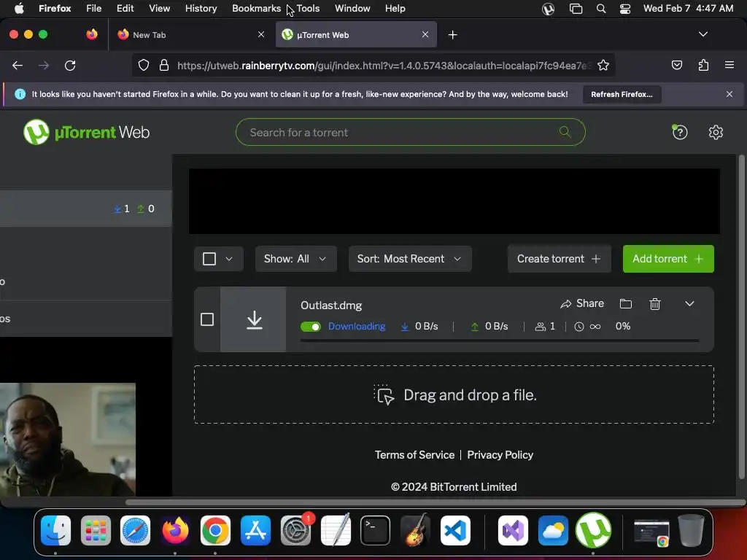Open µTorrent app from the Dock
747x560 pixels.
593,530
